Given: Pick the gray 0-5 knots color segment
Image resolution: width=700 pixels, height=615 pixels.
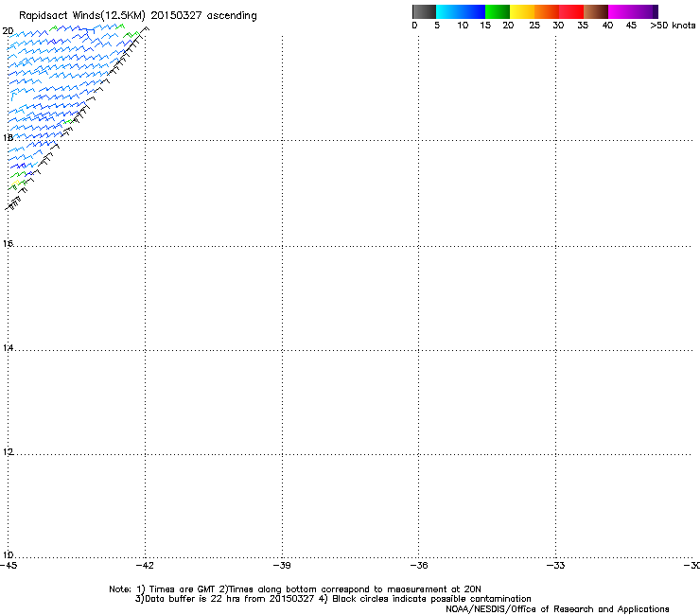Looking at the screenshot, I should click(424, 11).
